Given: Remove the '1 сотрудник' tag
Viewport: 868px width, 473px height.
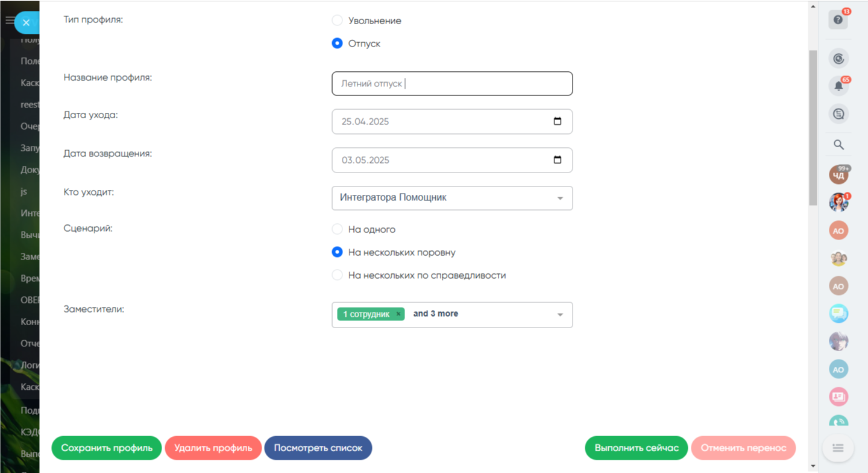Looking at the screenshot, I should [398, 314].
